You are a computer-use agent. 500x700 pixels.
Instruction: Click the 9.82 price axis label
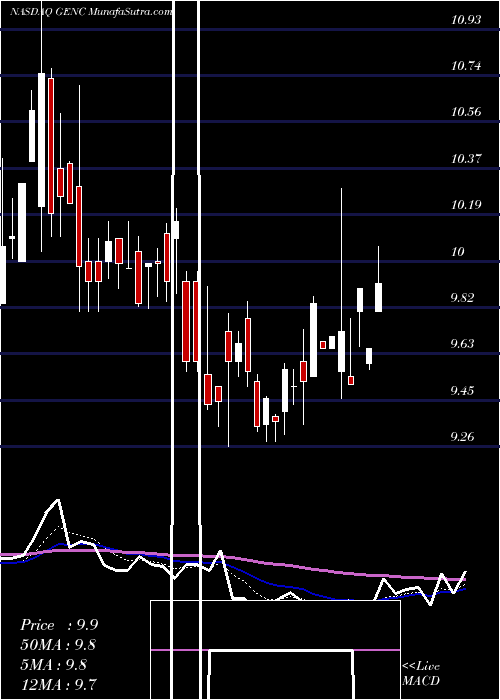(x=462, y=298)
